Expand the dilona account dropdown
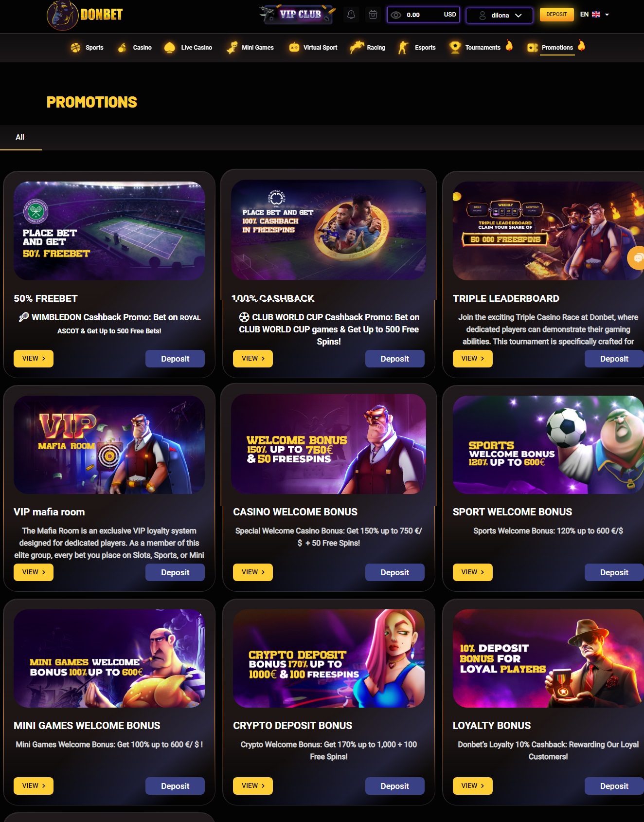This screenshot has height=822, width=644. click(500, 15)
